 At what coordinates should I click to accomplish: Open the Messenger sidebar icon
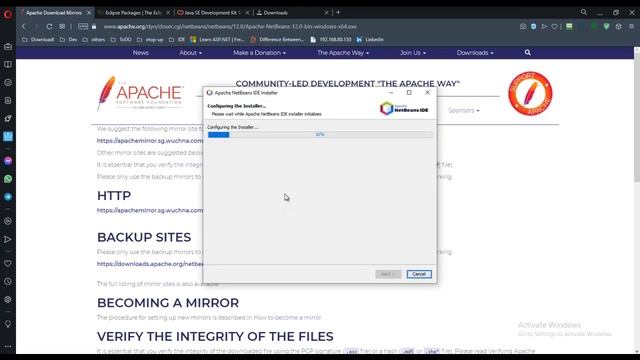pyautogui.click(x=8, y=161)
